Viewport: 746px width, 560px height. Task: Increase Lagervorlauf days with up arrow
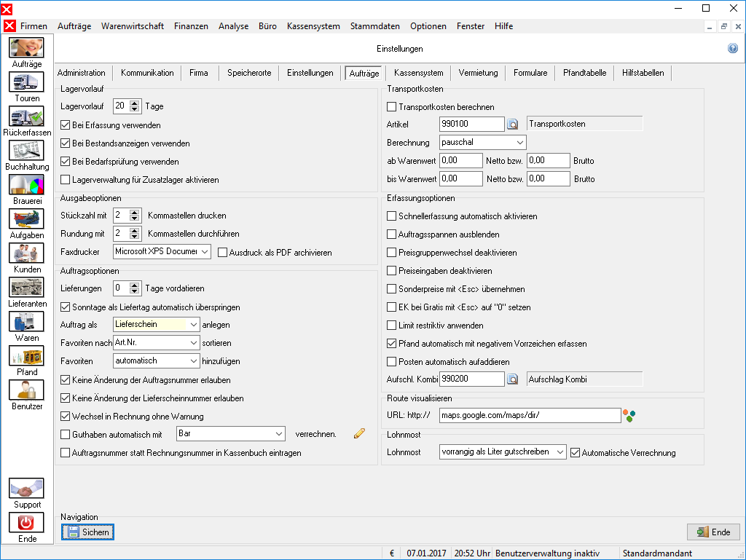[x=135, y=103]
